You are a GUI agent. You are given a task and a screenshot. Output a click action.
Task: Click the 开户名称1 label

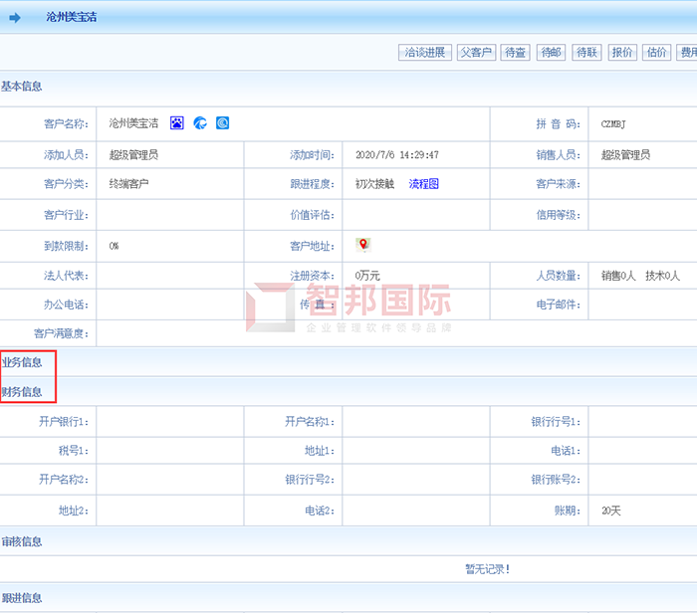point(310,422)
